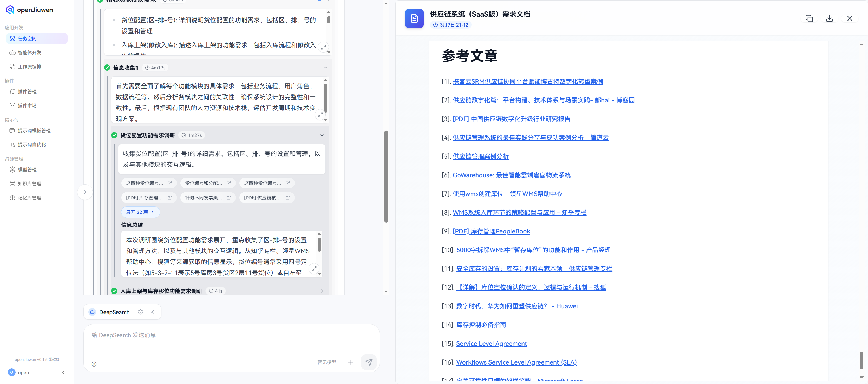This screenshot has height=384, width=868.
Task: Open the third 这四种货位编号 source chip
Action: click(266, 183)
